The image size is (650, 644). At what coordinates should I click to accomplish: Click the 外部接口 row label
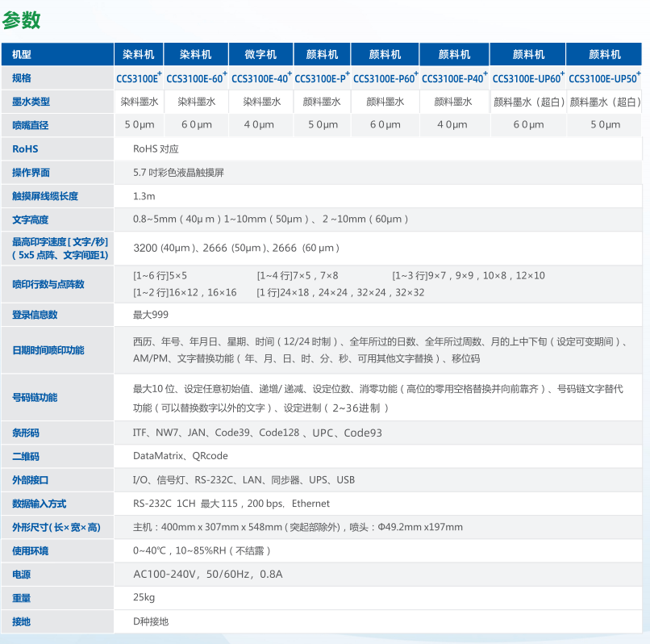click(x=31, y=480)
